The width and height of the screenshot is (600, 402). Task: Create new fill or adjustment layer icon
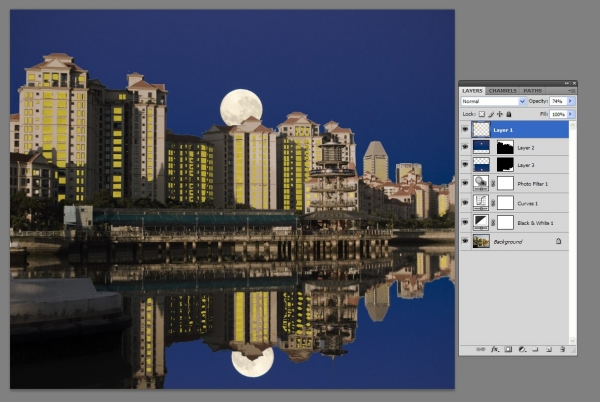pyautogui.click(x=522, y=349)
